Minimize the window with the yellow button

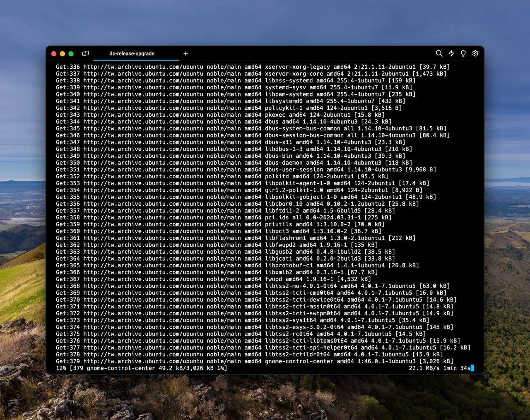pos(63,54)
